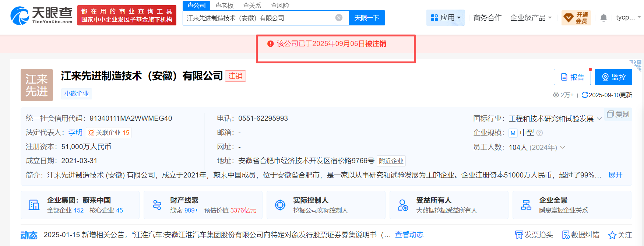Click the red banner 都在用的商业查询工具
644x246 pixels.
click(x=127, y=15)
